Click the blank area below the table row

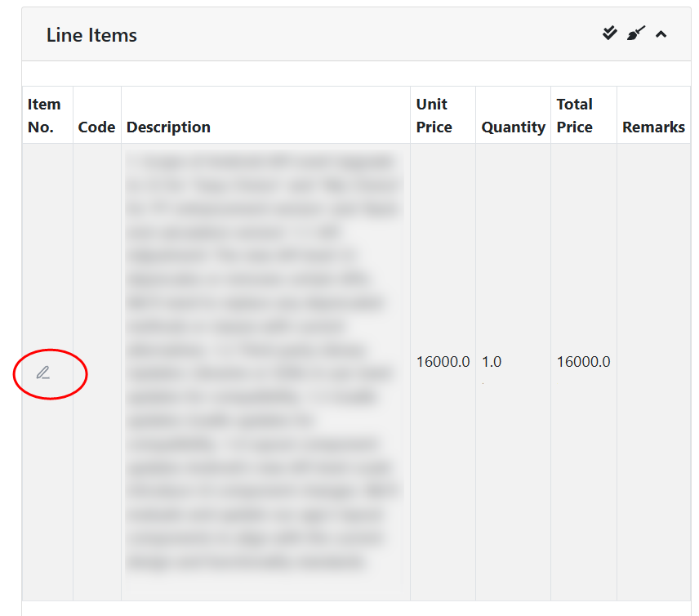[x=356, y=609]
